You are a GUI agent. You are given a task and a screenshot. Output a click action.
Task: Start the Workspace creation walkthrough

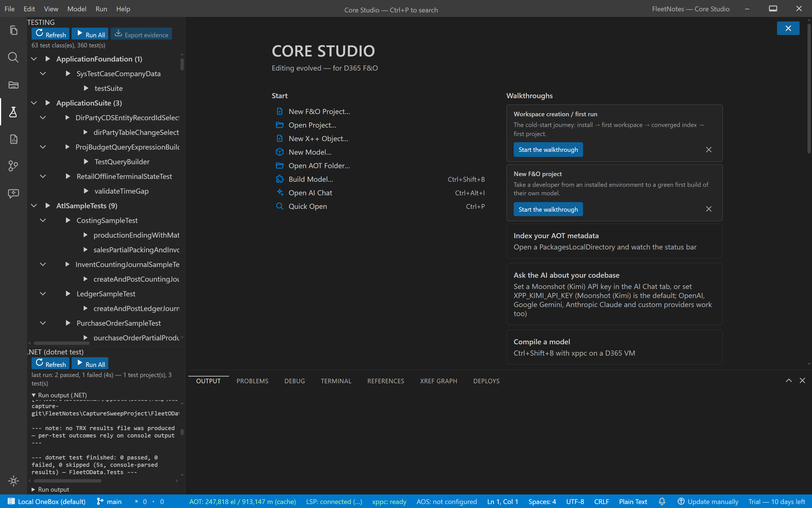(x=548, y=150)
